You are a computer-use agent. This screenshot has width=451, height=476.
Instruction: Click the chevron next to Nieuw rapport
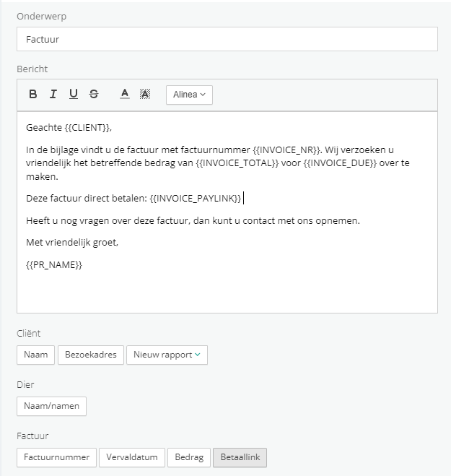pyautogui.click(x=198, y=355)
